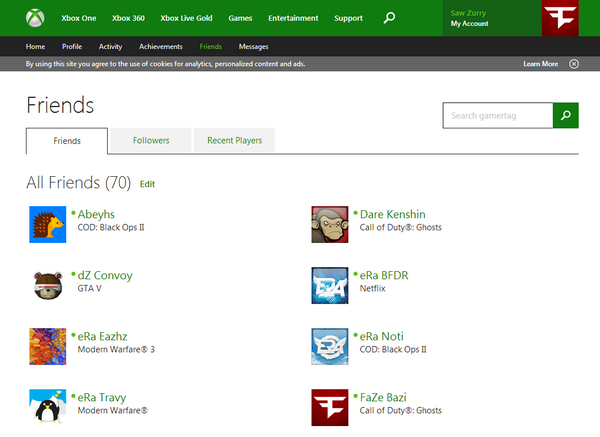The image size is (600, 437).
Task: Click the Edit link beside All Friends
Action: (147, 184)
